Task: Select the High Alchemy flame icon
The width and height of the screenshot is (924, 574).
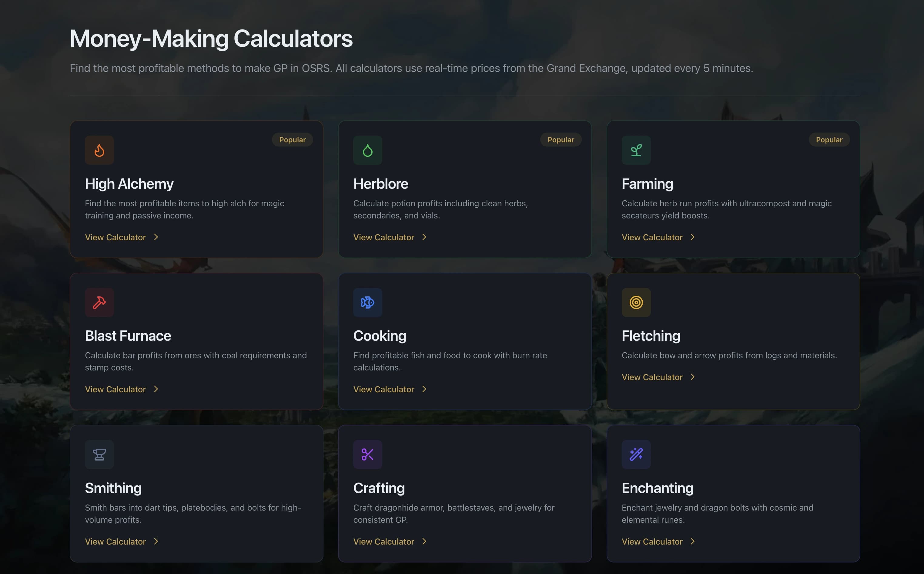Action: click(99, 150)
